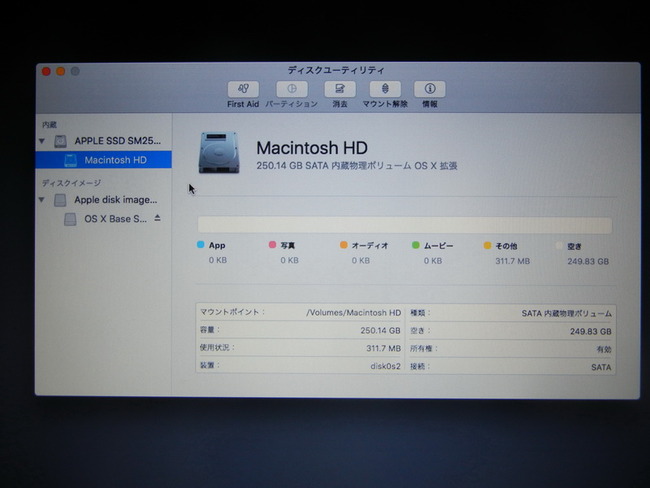The image size is (650, 488).
Task: Open the 情報 (Info) toolbar button
Action: (x=430, y=89)
